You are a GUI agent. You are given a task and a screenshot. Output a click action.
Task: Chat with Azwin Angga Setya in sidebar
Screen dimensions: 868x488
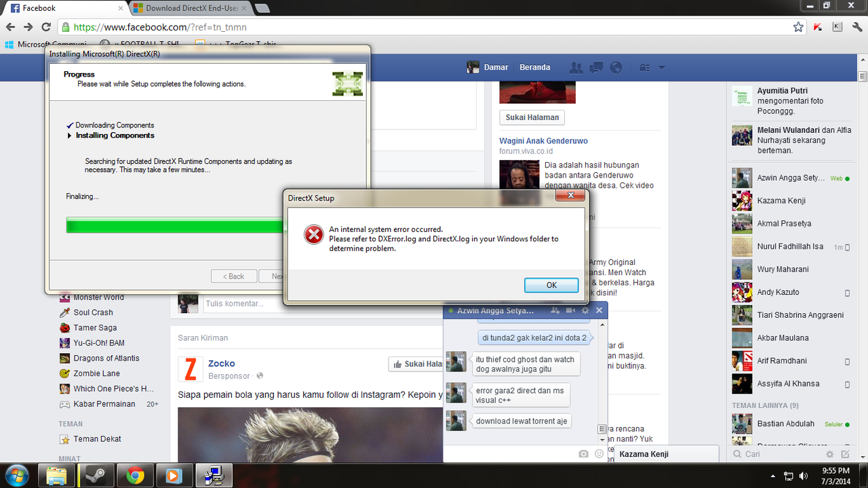coord(791,178)
